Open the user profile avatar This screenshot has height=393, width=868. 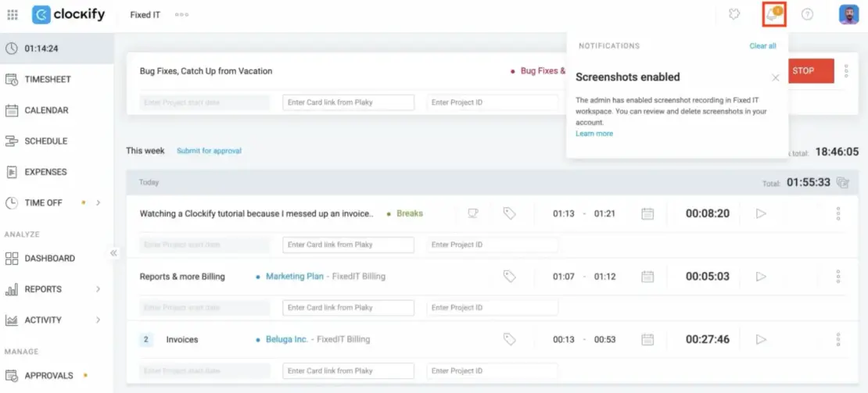pyautogui.click(x=848, y=15)
